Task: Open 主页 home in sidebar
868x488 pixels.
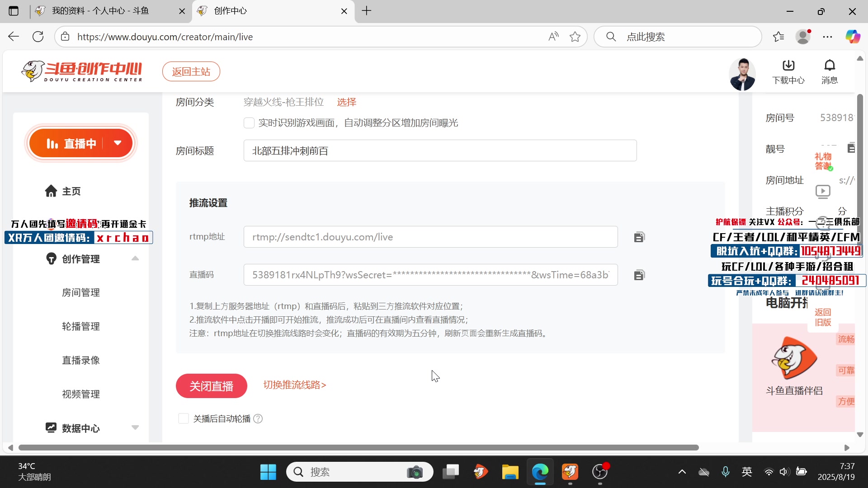Action: pyautogui.click(x=63, y=191)
